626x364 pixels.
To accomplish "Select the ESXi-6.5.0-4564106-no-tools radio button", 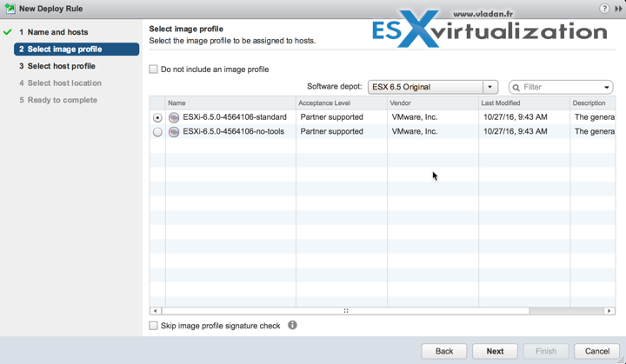I will [x=157, y=132].
